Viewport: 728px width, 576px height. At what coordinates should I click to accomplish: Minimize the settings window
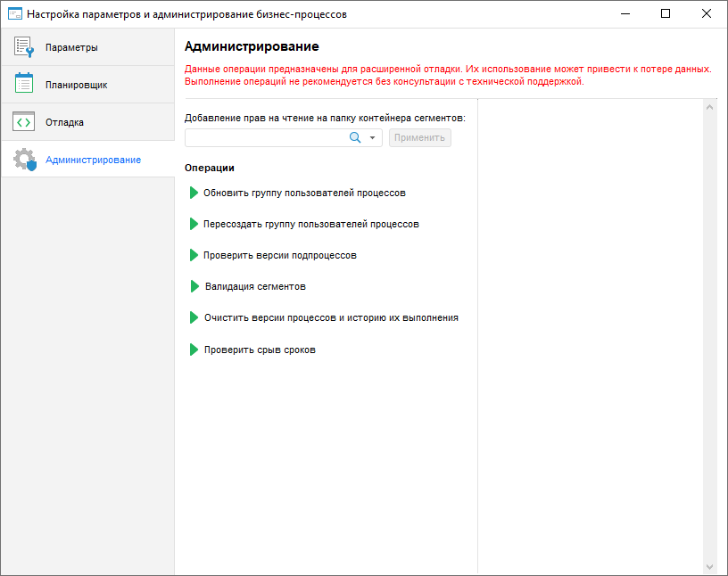[625, 13]
